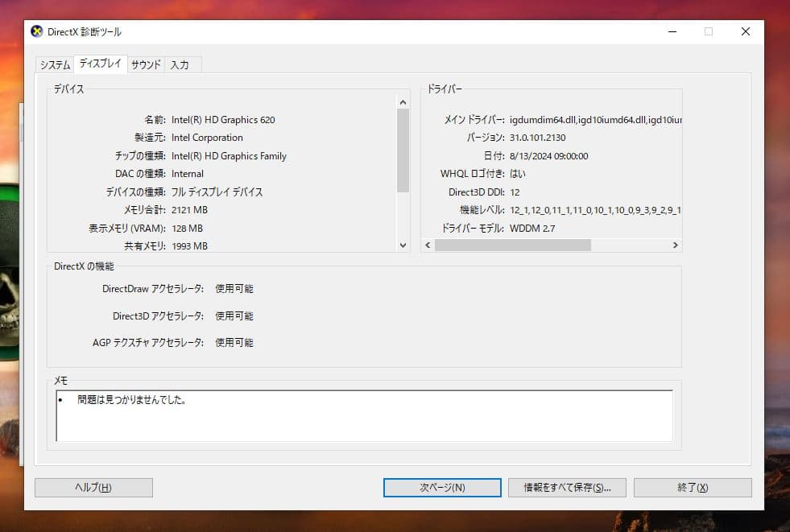This screenshot has width=790, height=532.
Task: Minimize the DirectX 診断ツール window
Action: [672, 31]
